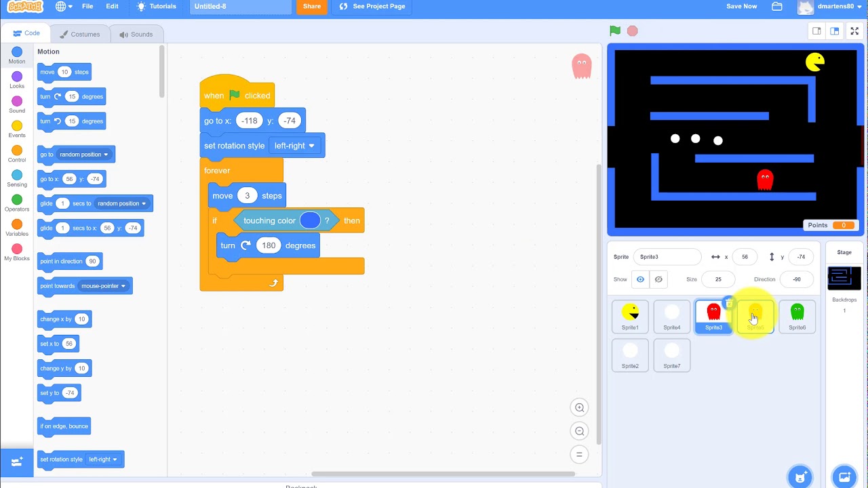This screenshot has height=488, width=868.
Task: Click the Share button
Action: tap(312, 6)
